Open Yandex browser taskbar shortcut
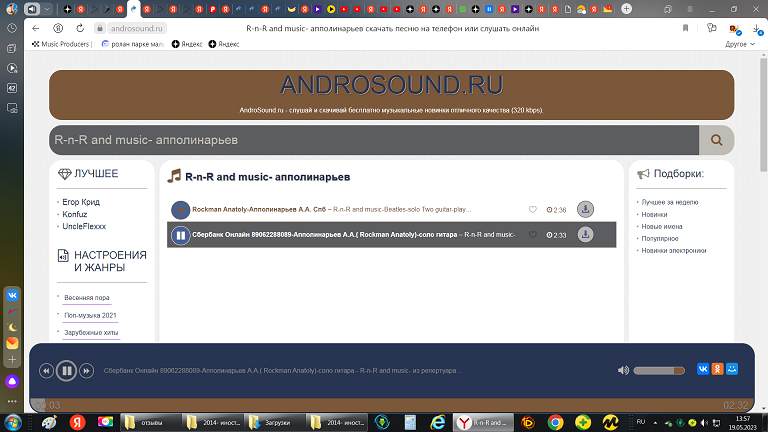768x432 pixels. [x=77, y=422]
